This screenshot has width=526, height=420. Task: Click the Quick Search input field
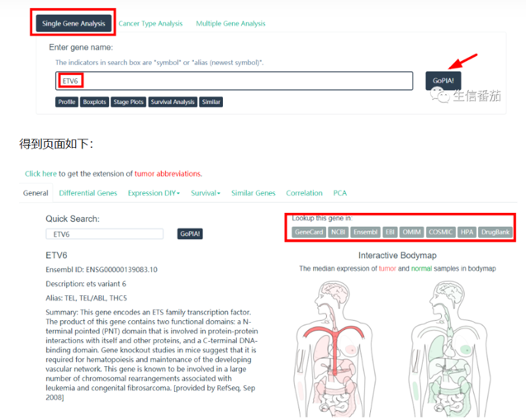pos(104,234)
